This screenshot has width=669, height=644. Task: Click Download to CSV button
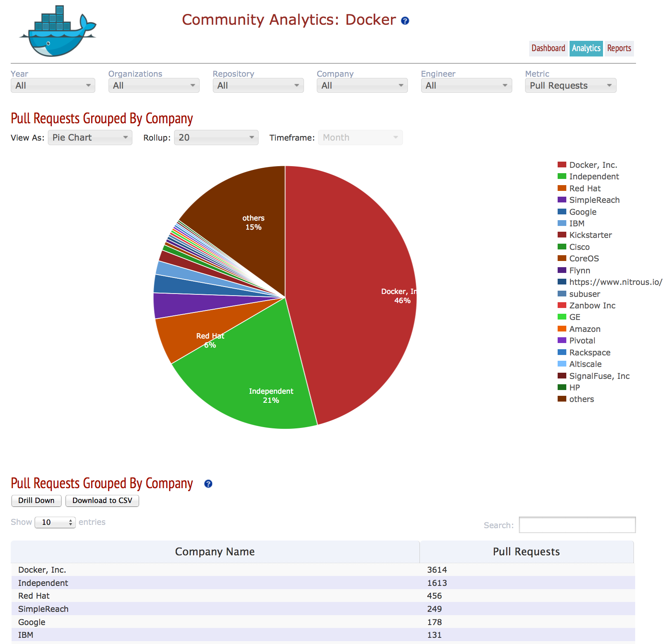[x=102, y=501]
